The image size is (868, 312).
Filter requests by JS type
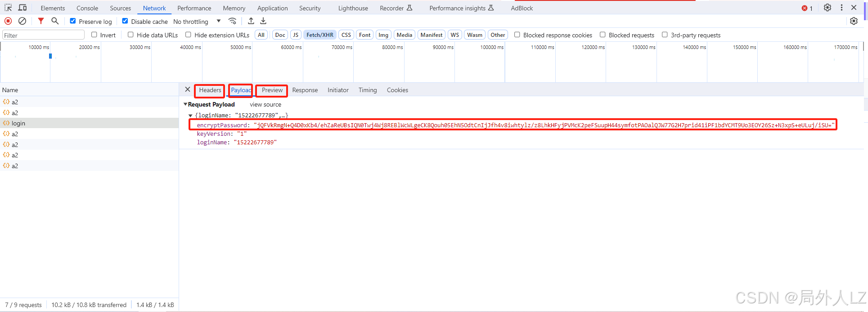click(296, 35)
